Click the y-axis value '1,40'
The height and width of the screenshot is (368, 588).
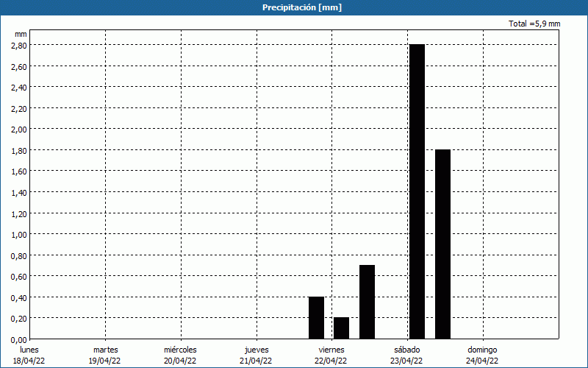20,192
